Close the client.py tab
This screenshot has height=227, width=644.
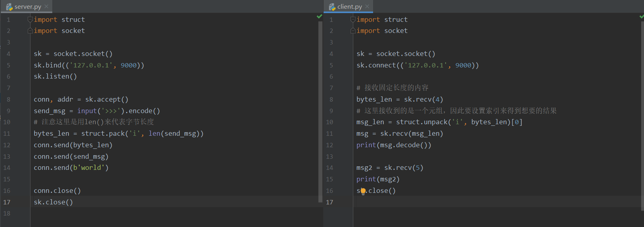[x=367, y=7]
